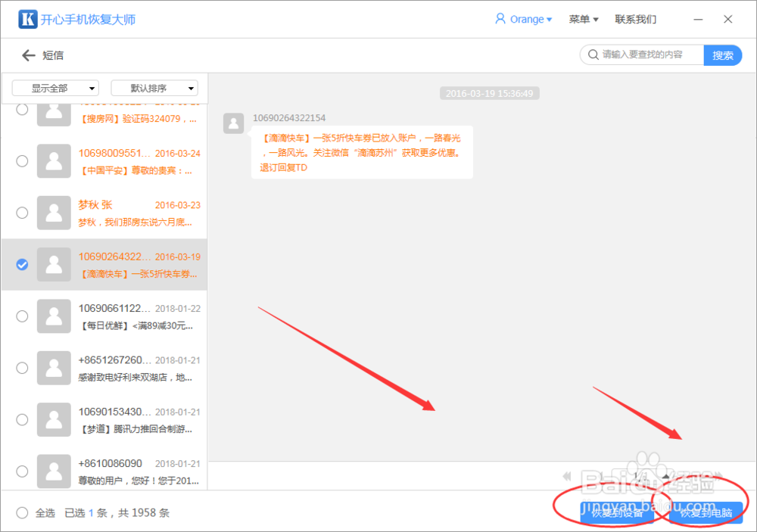
Task: Open the 显示全部 filter dropdown
Action: tap(55, 88)
